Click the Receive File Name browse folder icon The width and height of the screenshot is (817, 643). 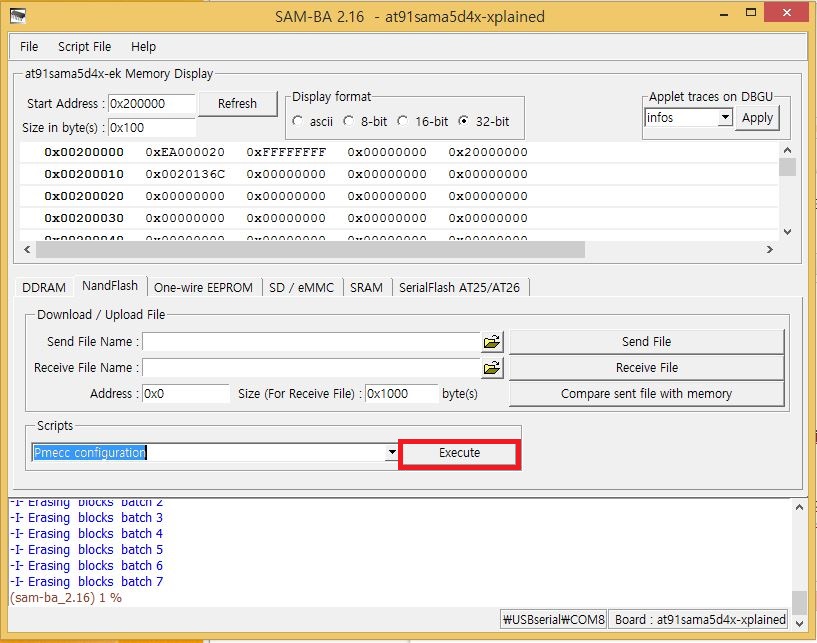click(x=491, y=368)
